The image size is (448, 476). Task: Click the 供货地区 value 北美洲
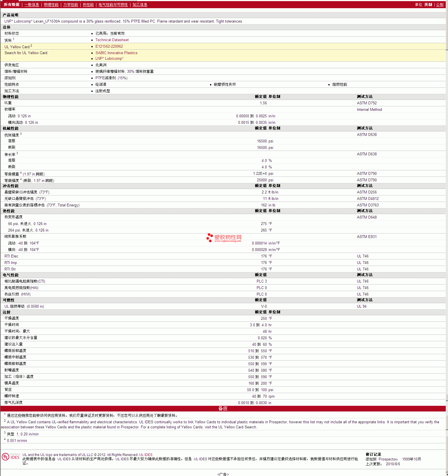click(x=101, y=65)
